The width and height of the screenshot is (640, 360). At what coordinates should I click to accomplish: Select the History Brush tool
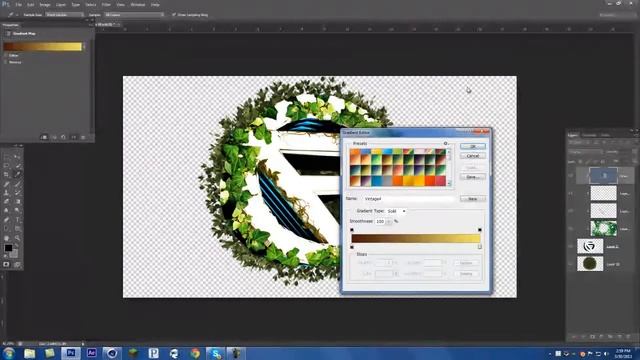(x=18, y=193)
